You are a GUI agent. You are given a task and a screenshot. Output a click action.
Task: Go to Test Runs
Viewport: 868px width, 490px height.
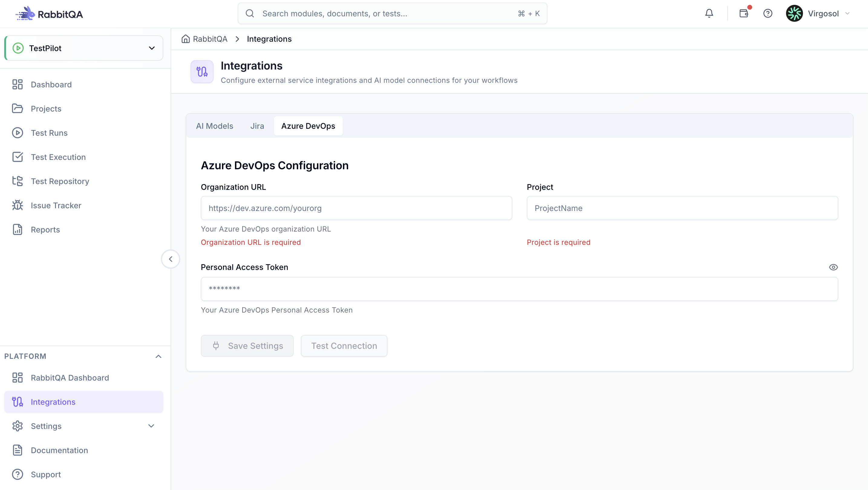(84, 133)
